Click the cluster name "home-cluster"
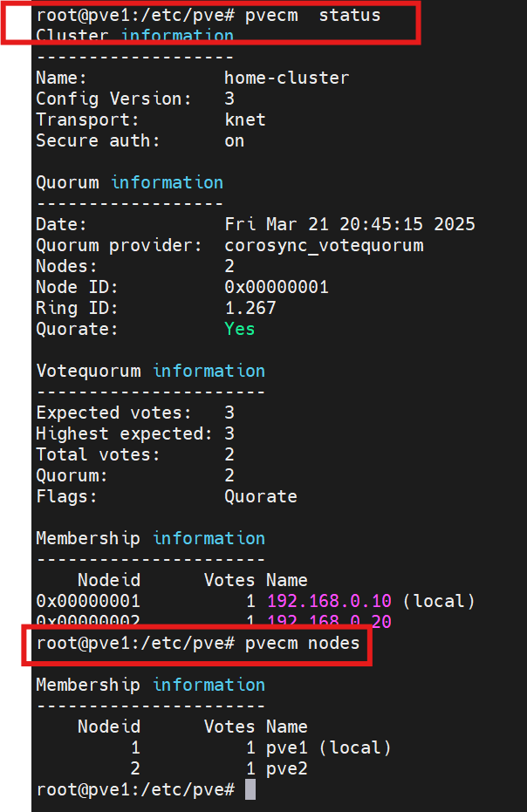527x812 pixels. click(286, 78)
